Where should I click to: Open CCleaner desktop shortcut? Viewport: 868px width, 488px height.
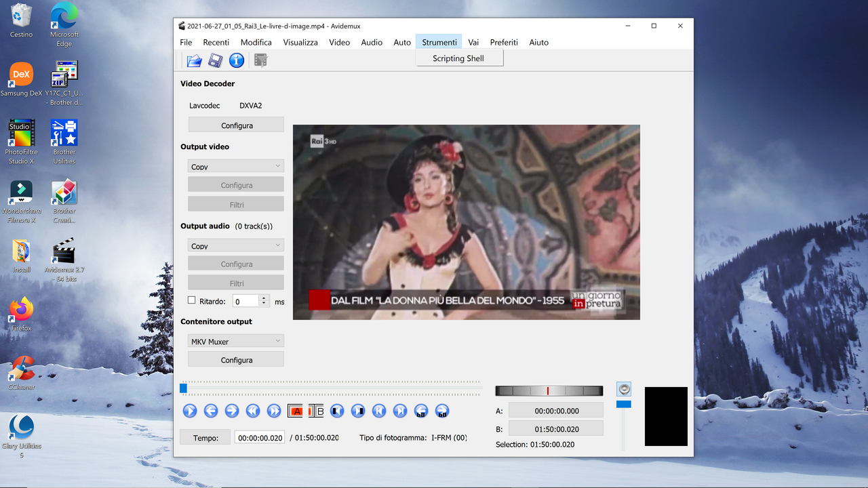pos(21,373)
